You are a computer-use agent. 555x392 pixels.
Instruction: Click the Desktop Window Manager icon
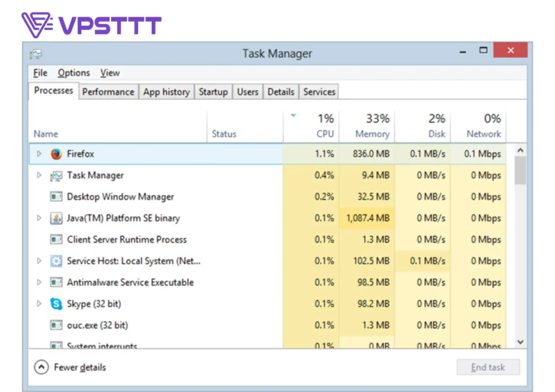(56, 197)
